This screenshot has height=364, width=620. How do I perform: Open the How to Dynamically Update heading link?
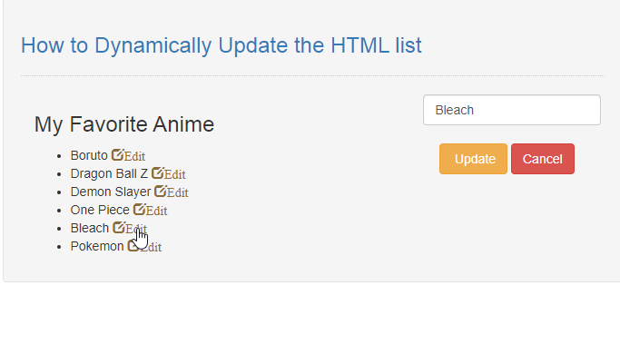point(221,45)
